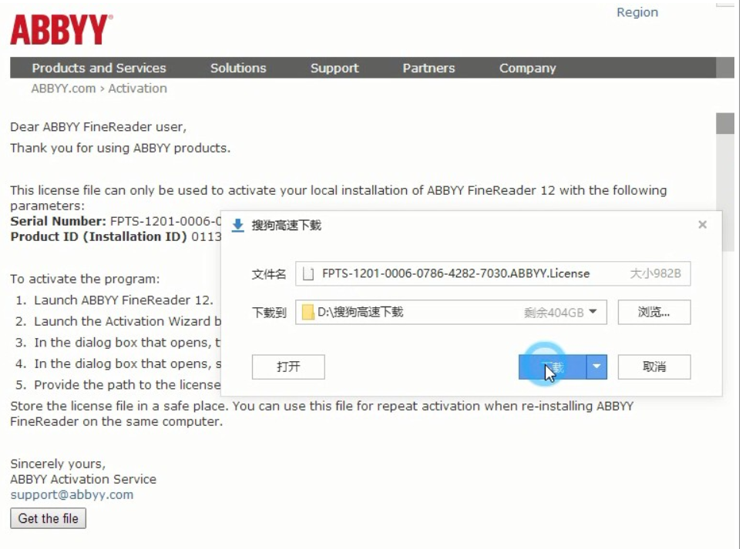
Task: Click 'Sincerely yours,' text
Action: (58, 464)
